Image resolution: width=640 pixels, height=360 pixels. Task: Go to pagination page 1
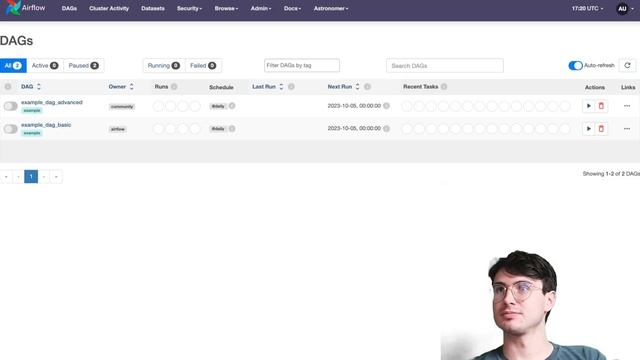point(31,176)
